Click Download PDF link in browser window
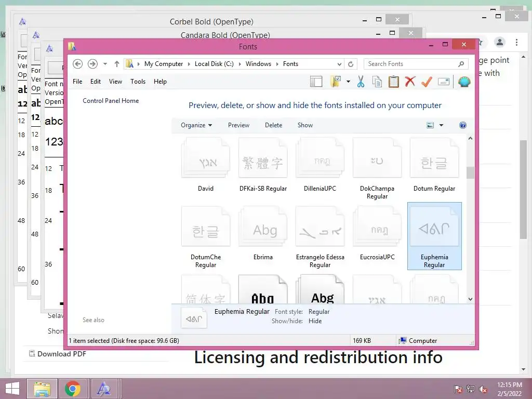The height and width of the screenshot is (399, 532). click(x=58, y=354)
